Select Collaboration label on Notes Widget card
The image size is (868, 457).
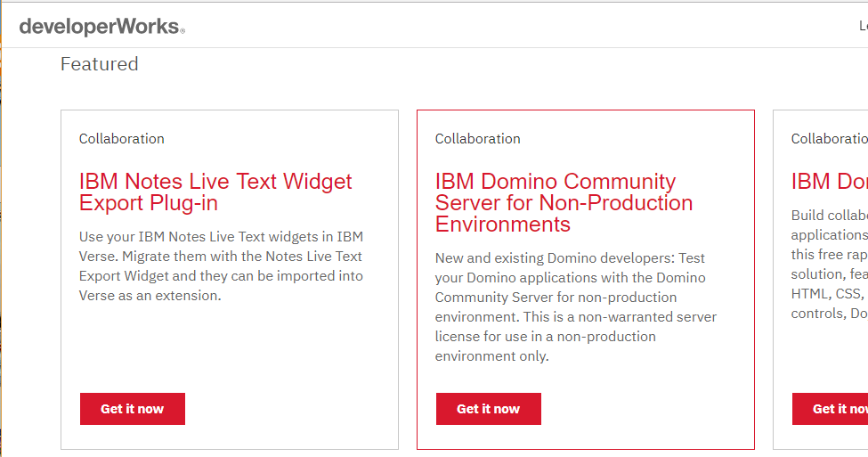(x=122, y=138)
